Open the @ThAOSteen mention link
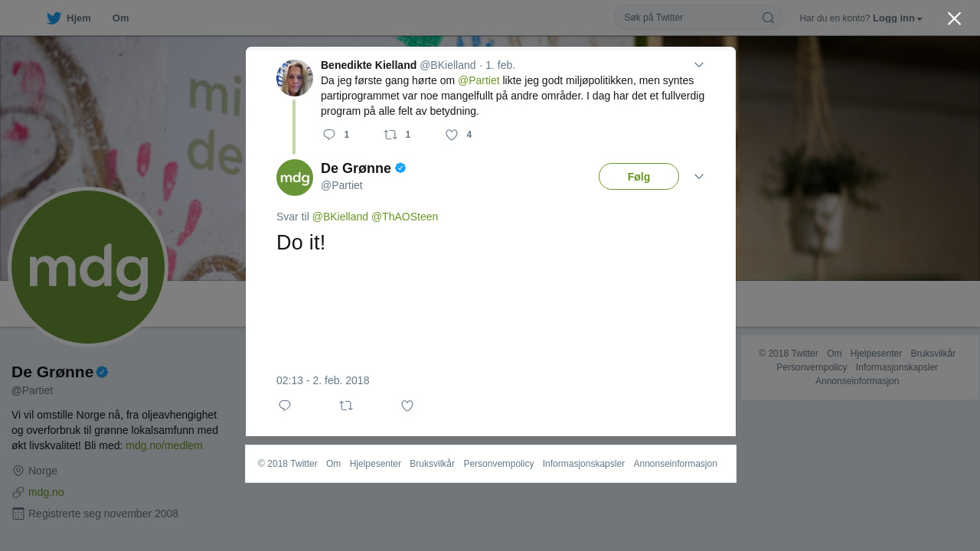 [404, 217]
